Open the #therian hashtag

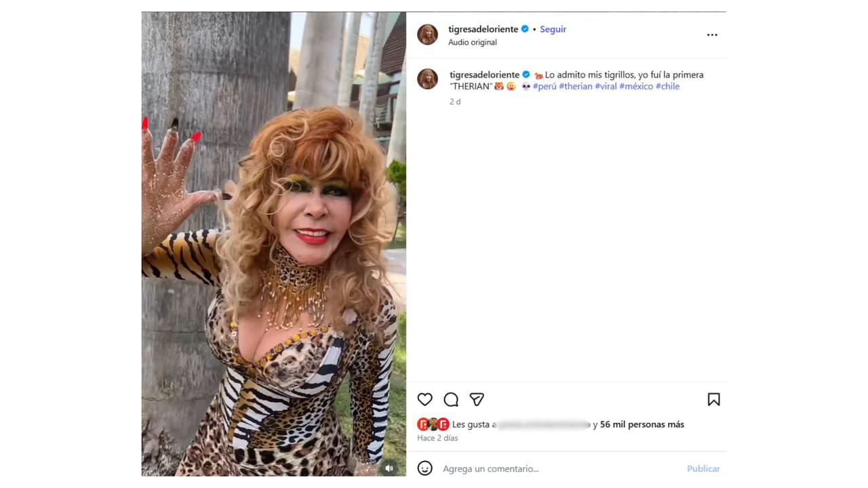576,86
